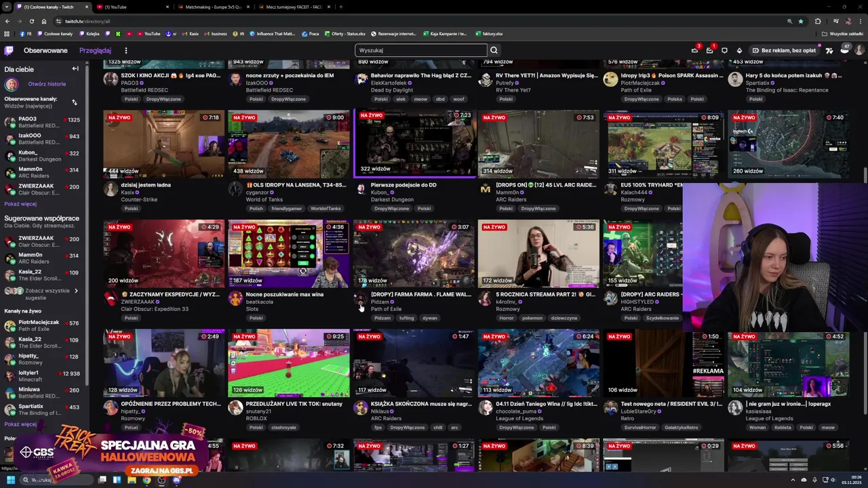Expand followed channels with Pokaż więcej
The height and width of the screenshot is (488, 868).
click(20, 204)
